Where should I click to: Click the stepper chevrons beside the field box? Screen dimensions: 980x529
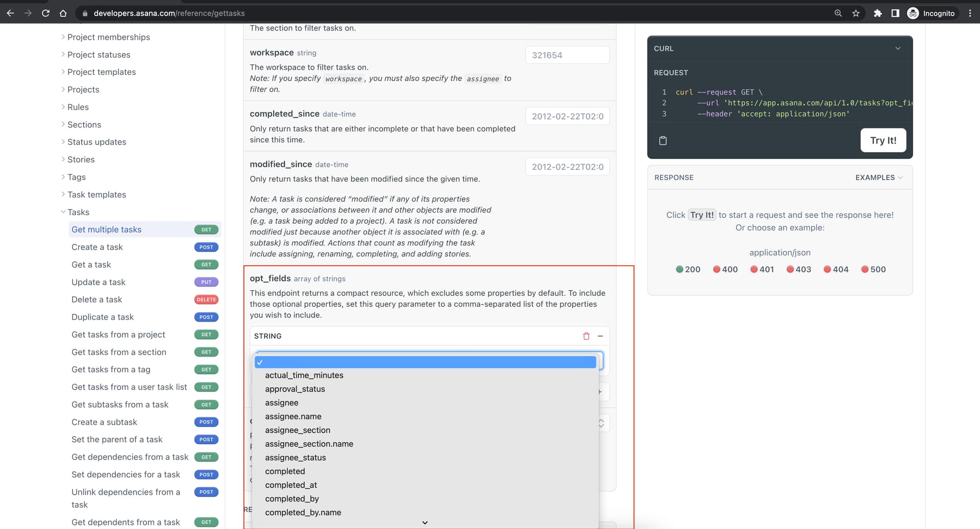click(x=601, y=422)
